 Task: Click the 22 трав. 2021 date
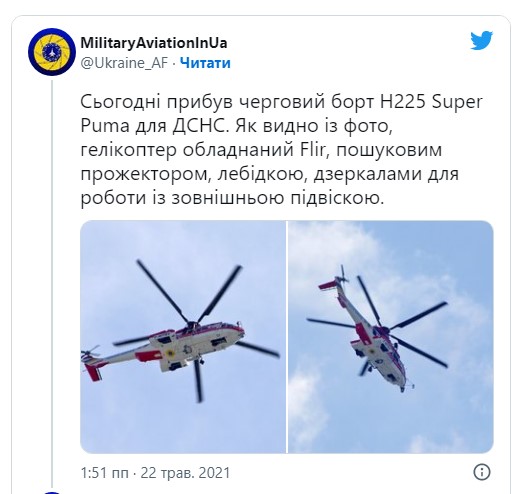point(185,473)
